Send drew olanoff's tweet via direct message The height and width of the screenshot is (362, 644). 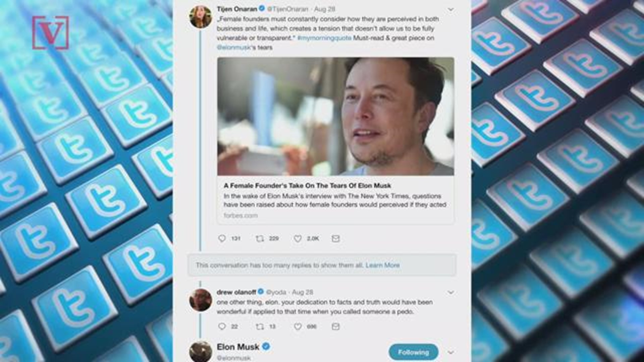click(336, 326)
